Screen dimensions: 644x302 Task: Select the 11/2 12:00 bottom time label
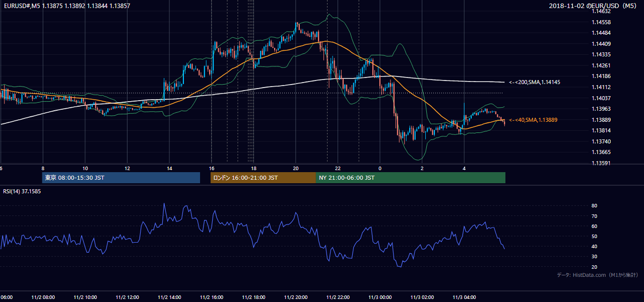click(x=127, y=297)
